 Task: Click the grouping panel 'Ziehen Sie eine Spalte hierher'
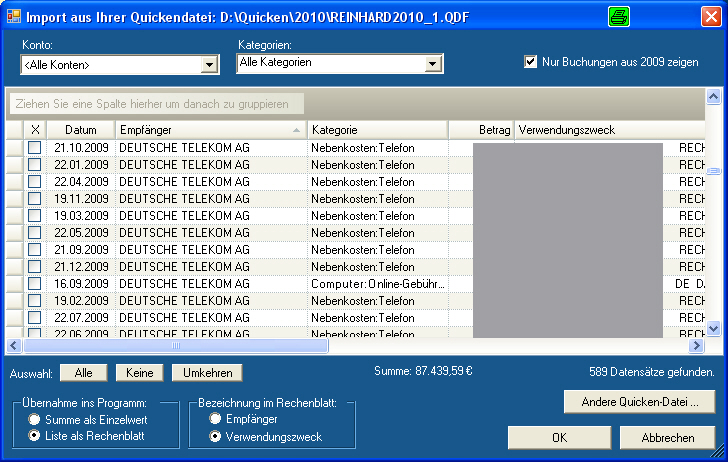click(x=157, y=104)
